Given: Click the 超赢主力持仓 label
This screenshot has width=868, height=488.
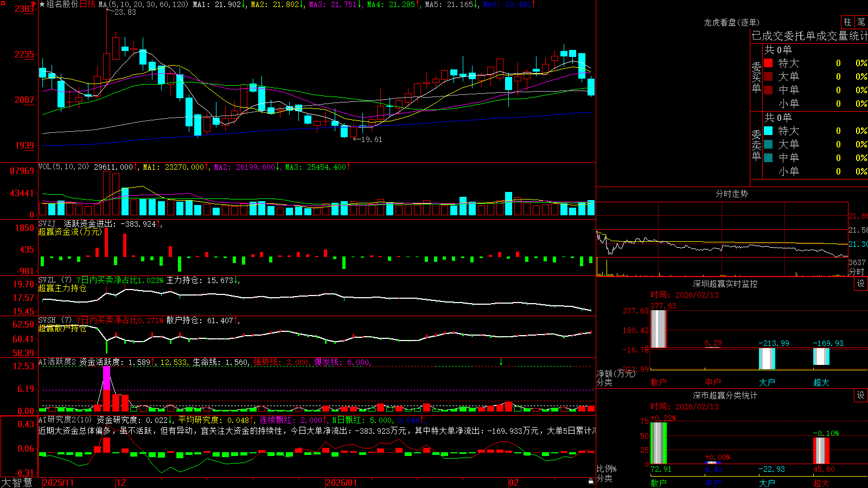Looking at the screenshot, I should click(62, 288).
